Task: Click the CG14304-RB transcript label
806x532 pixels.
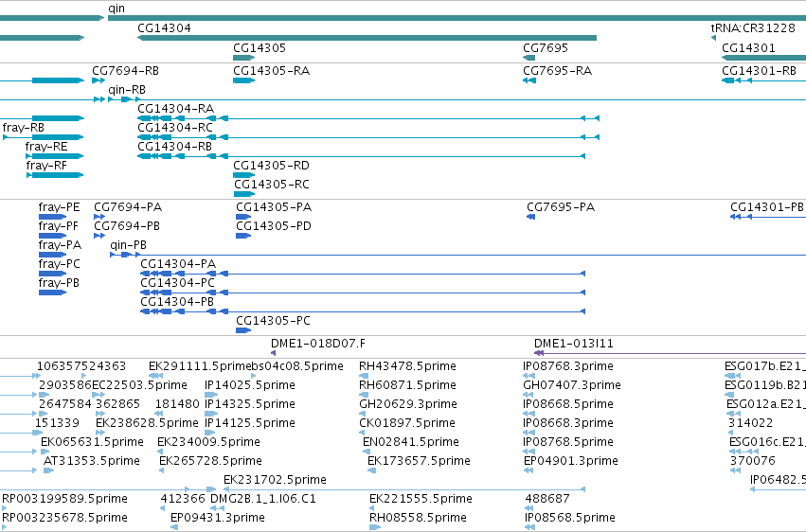Action: click(175, 147)
